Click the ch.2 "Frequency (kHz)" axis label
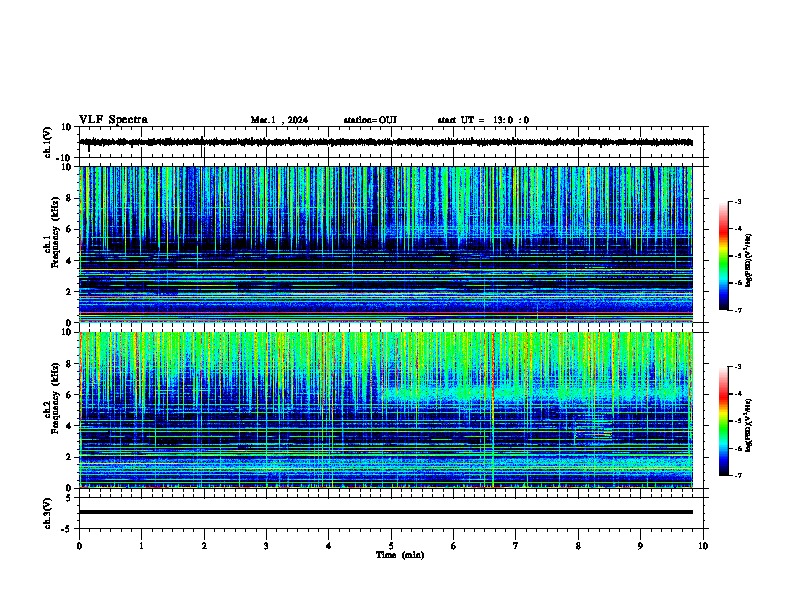Viewport: 792px width, 612px height. [x=55, y=398]
